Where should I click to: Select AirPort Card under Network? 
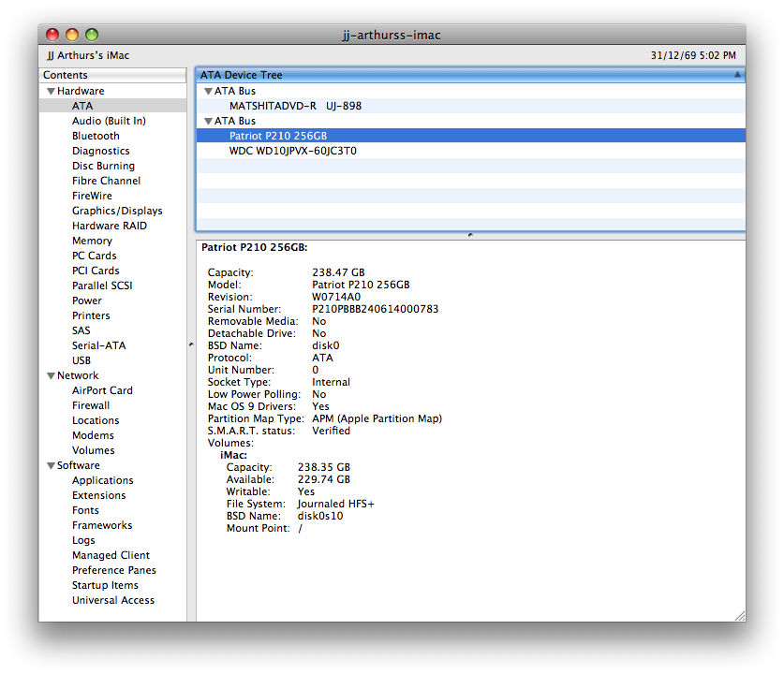tap(102, 390)
